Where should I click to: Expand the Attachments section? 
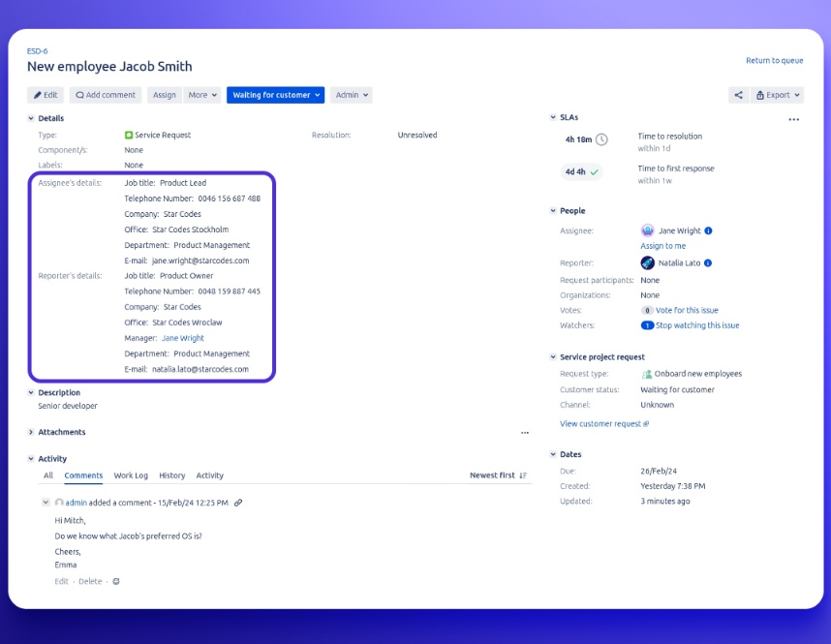(x=31, y=432)
